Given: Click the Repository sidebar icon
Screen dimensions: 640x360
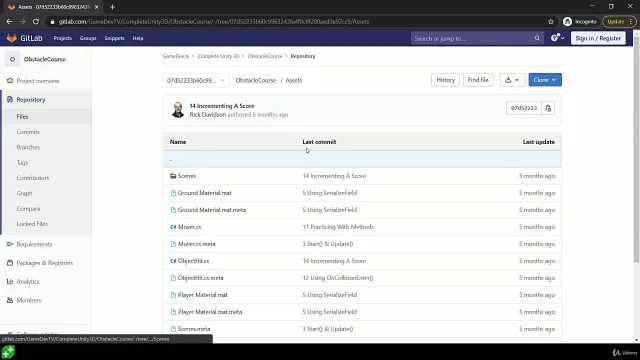Looking at the screenshot, I should click(10, 100).
